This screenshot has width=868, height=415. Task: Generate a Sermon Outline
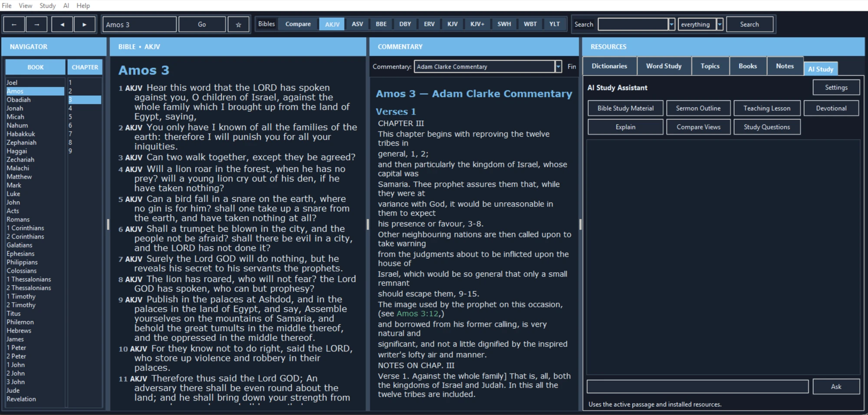[698, 108]
